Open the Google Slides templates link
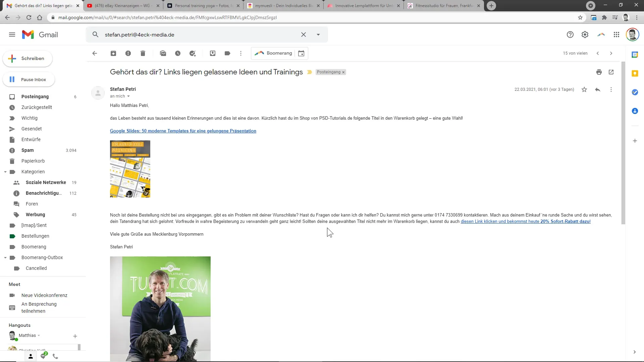Image resolution: width=644 pixels, height=362 pixels. pyautogui.click(x=183, y=131)
